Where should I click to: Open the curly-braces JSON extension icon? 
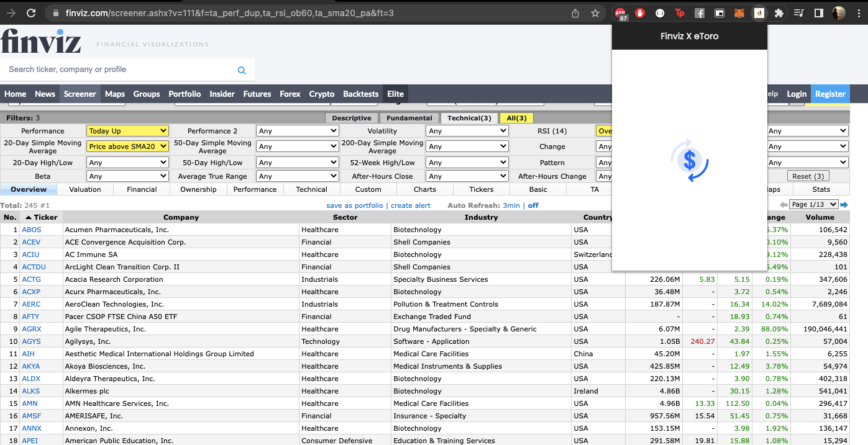pos(660,12)
